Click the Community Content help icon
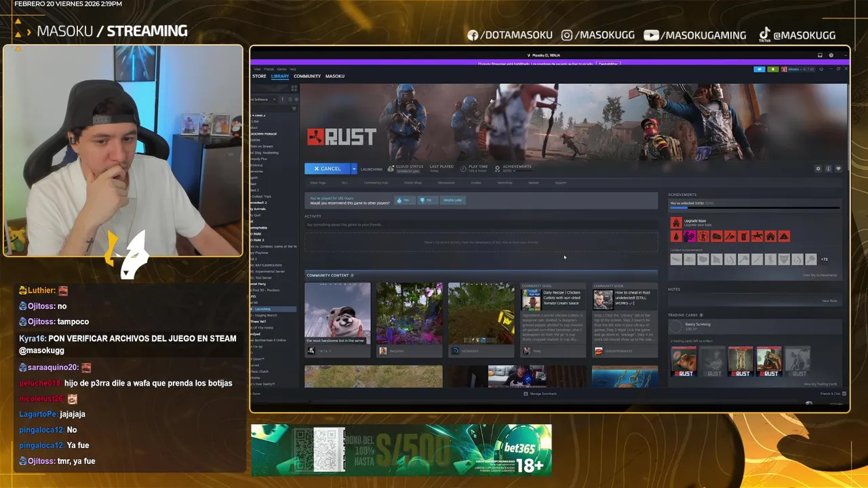 (x=353, y=276)
